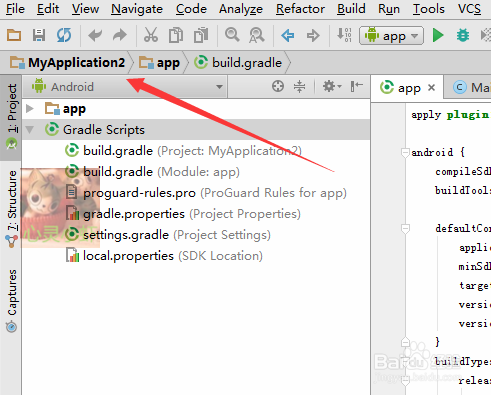Open the app run configuration dropdown
This screenshot has width=491, height=395.
[x=391, y=35]
